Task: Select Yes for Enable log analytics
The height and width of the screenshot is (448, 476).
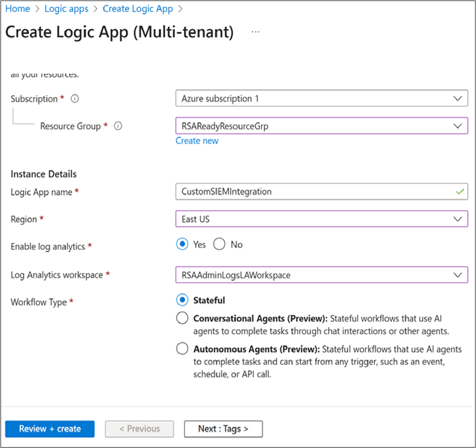Action: click(x=182, y=245)
